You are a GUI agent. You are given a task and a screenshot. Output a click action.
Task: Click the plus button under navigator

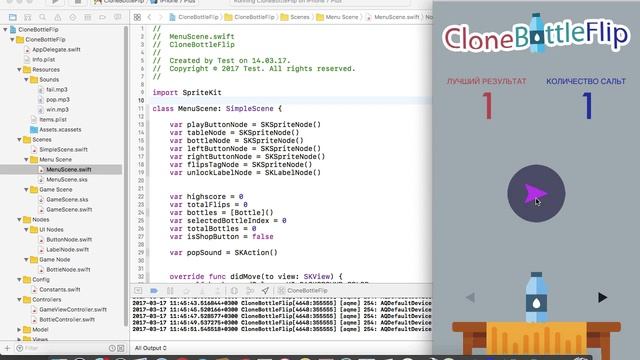pyautogui.click(x=7, y=348)
